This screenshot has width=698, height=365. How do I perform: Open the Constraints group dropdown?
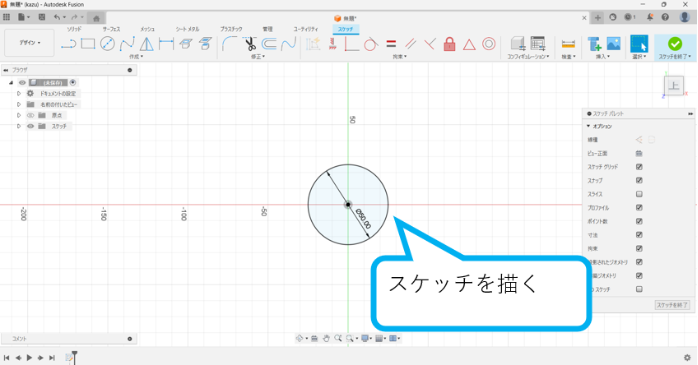click(400, 57)
